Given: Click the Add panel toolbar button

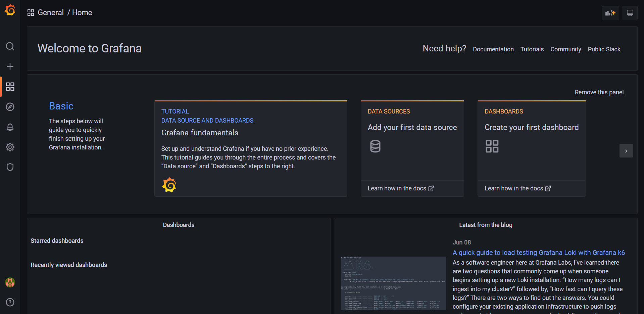Looking at the screenshot, I should coord(610,13).
